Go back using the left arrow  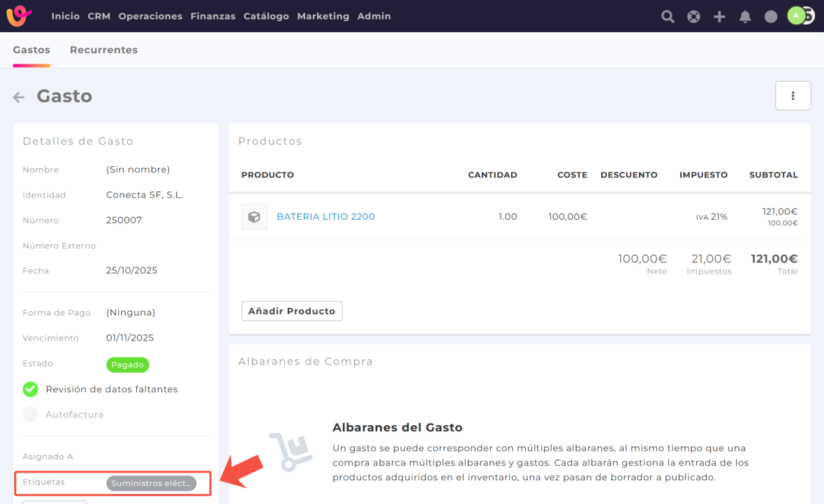19,97
